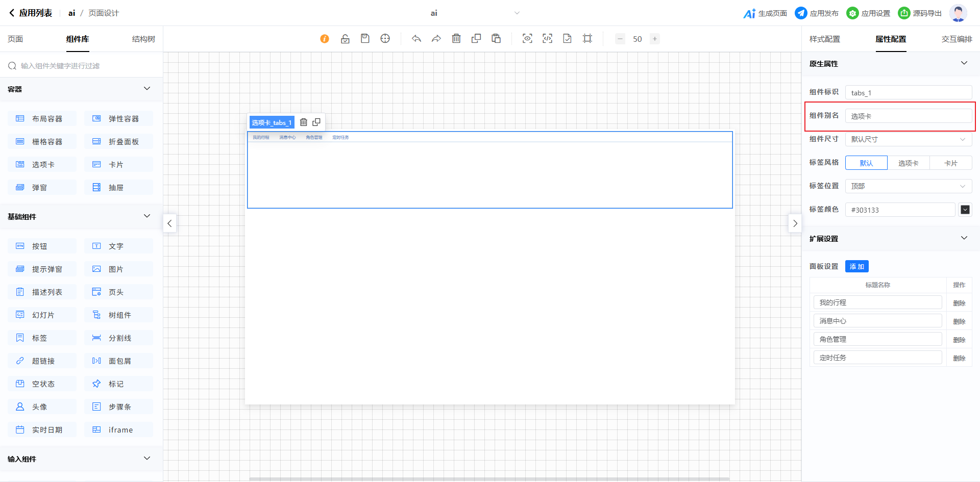
Task: Click the toolbar trash delete icon
Action: pyautogui.click(x=456, y=39)
